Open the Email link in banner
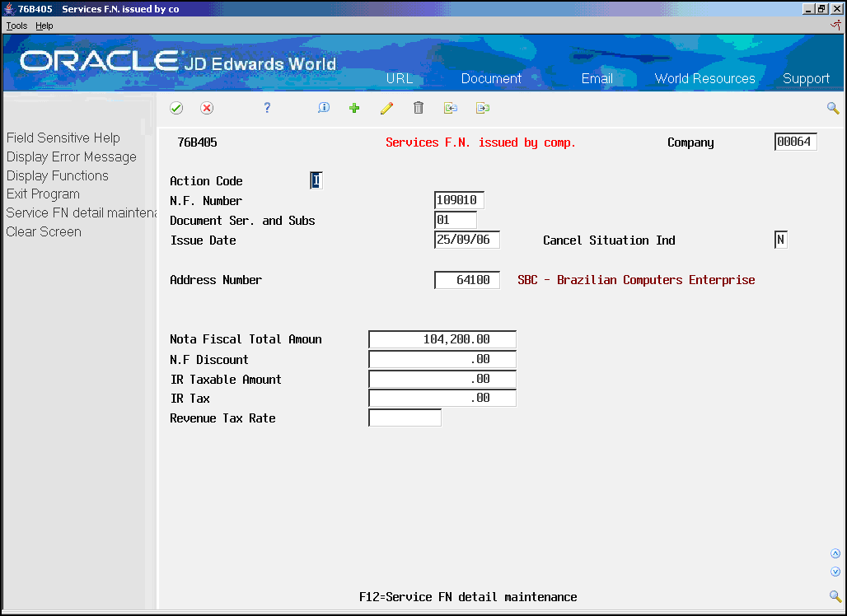847x616 pixels. point(597,78)
